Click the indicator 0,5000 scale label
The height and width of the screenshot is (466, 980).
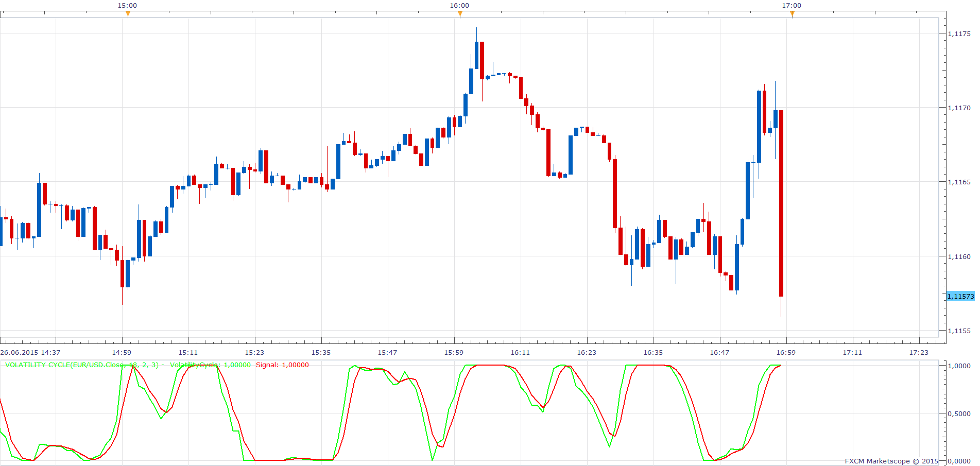[959, 413]
